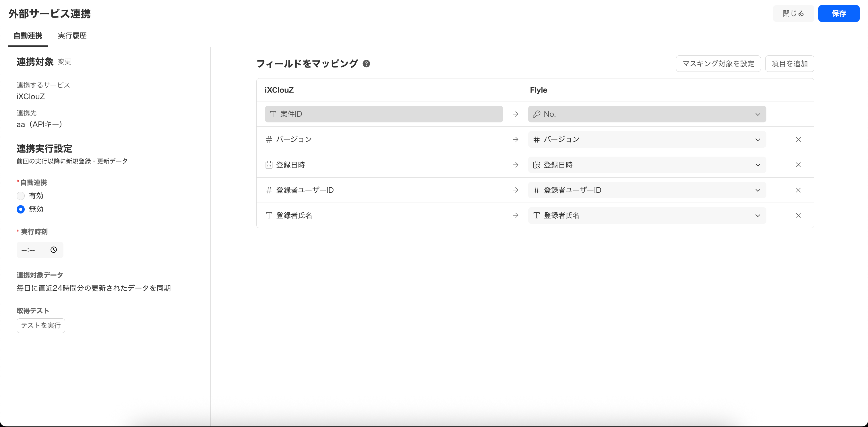
Task: Remove the 登録者ユーザーID mapping row
Action: pos(798,190)
